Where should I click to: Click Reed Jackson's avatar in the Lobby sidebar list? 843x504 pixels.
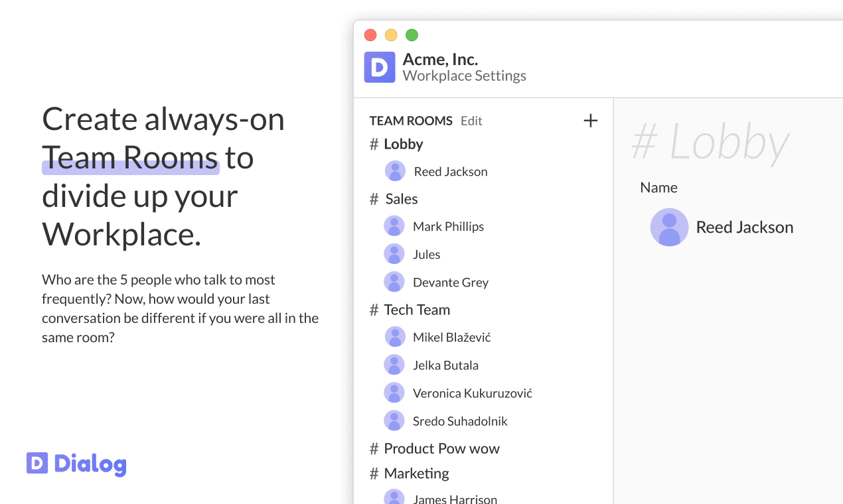click(x=395, y=171)
